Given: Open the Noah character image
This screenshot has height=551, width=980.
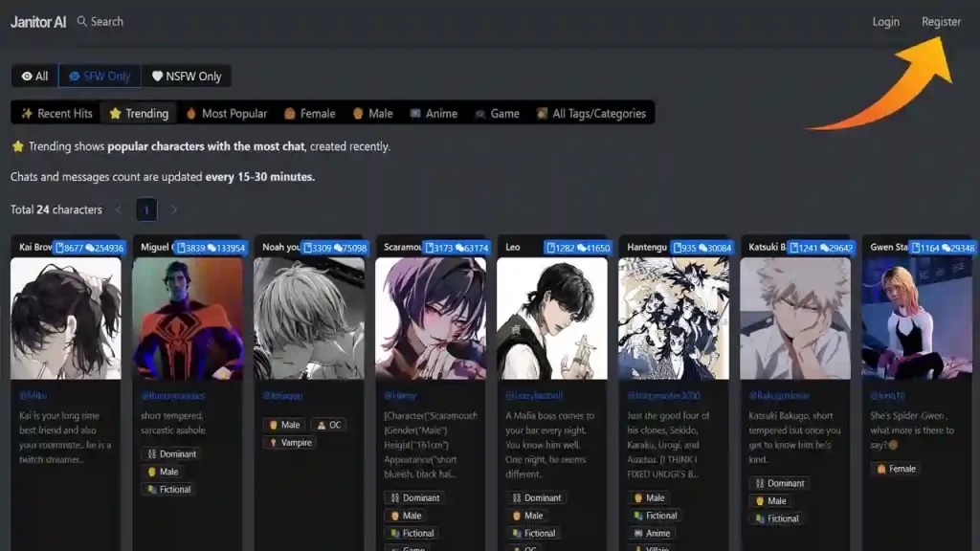Looking at the screenshot, I should click(309, 319).
